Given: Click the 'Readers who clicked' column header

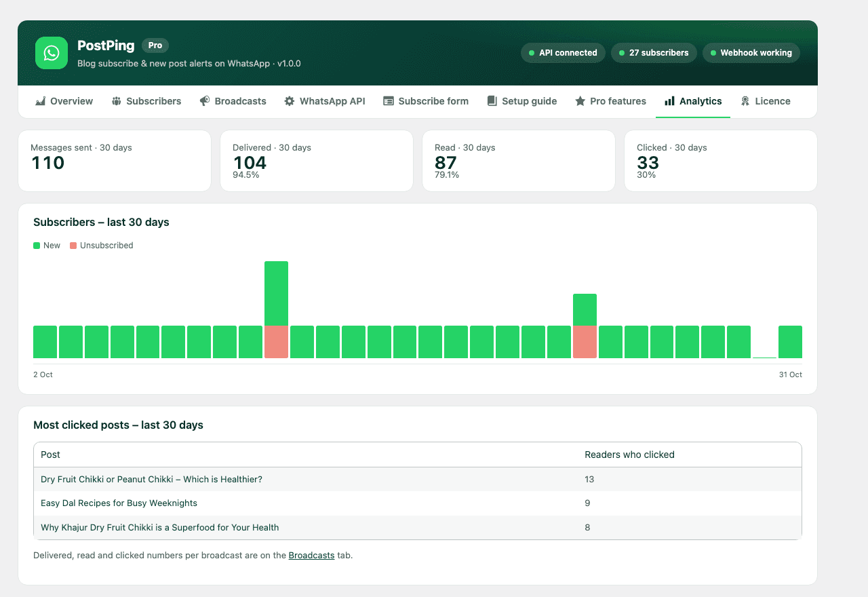Looking at the screenshot, I should coord(629,455).
